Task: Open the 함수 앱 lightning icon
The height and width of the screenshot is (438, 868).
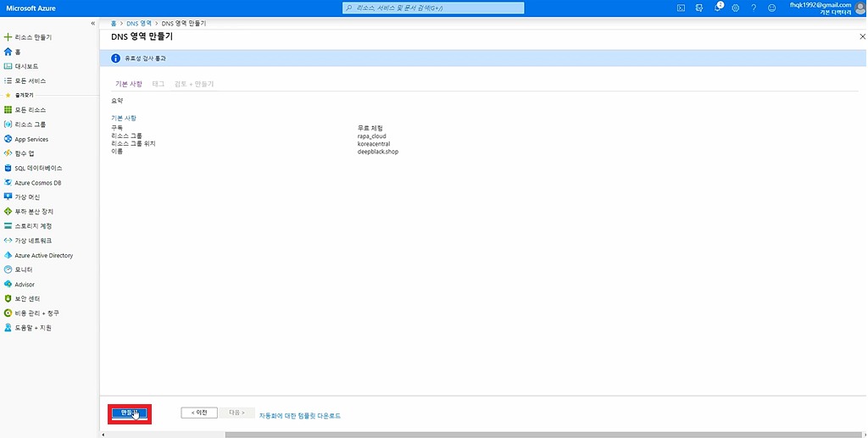Action: click(8, 153)
